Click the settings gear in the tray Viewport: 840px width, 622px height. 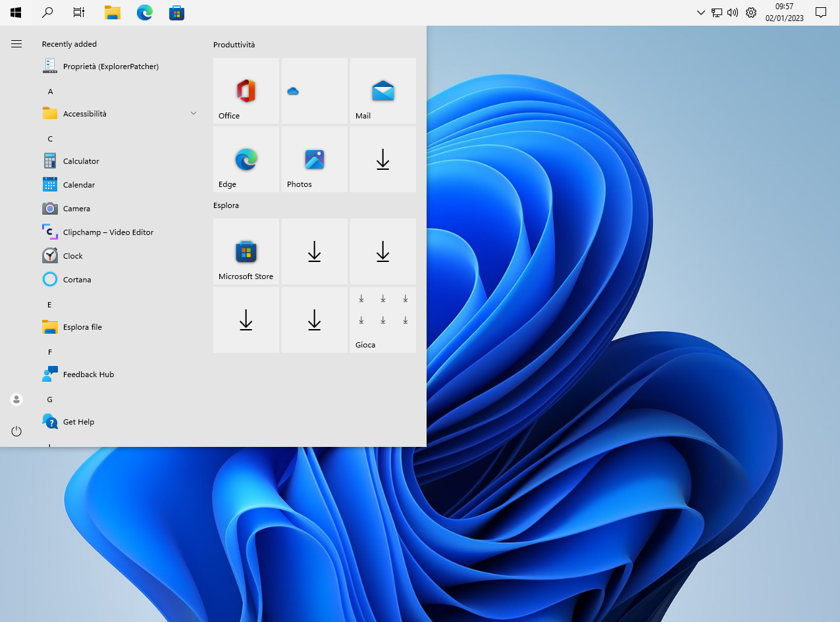pyautogui.click(x=751, y=13)
